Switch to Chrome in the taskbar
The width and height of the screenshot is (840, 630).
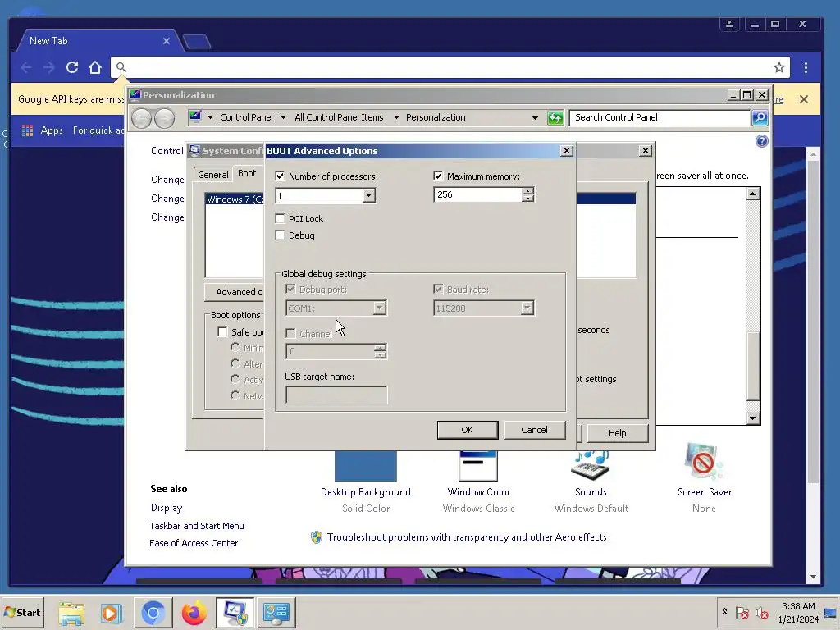[x=153, y=612]
